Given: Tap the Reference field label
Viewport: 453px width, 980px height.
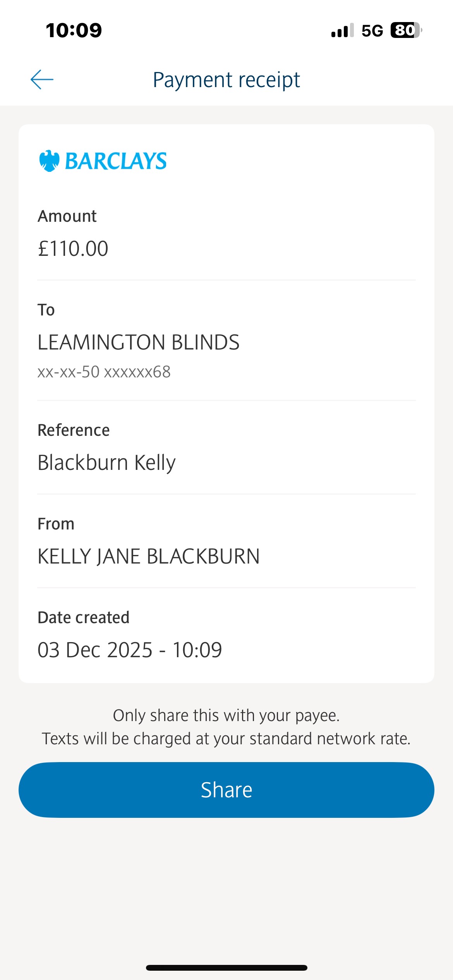Looking at the screenshot, I should point(74,430).
